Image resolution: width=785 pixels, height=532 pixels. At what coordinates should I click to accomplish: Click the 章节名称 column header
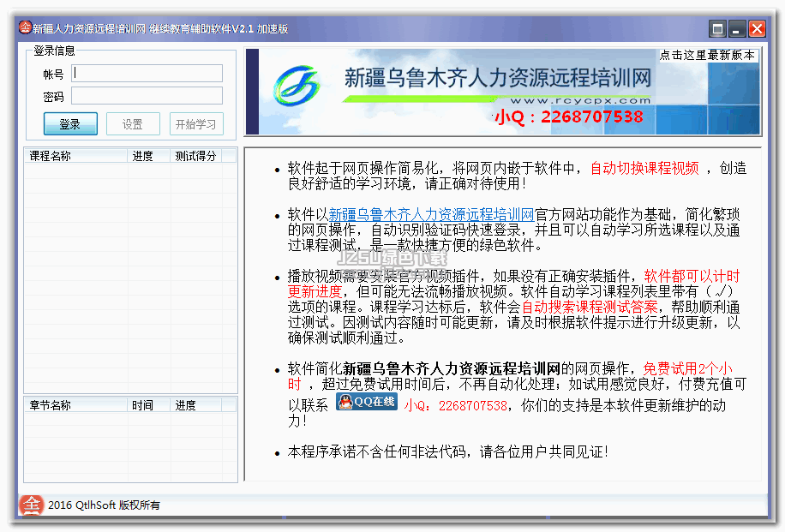click(76, 405)
